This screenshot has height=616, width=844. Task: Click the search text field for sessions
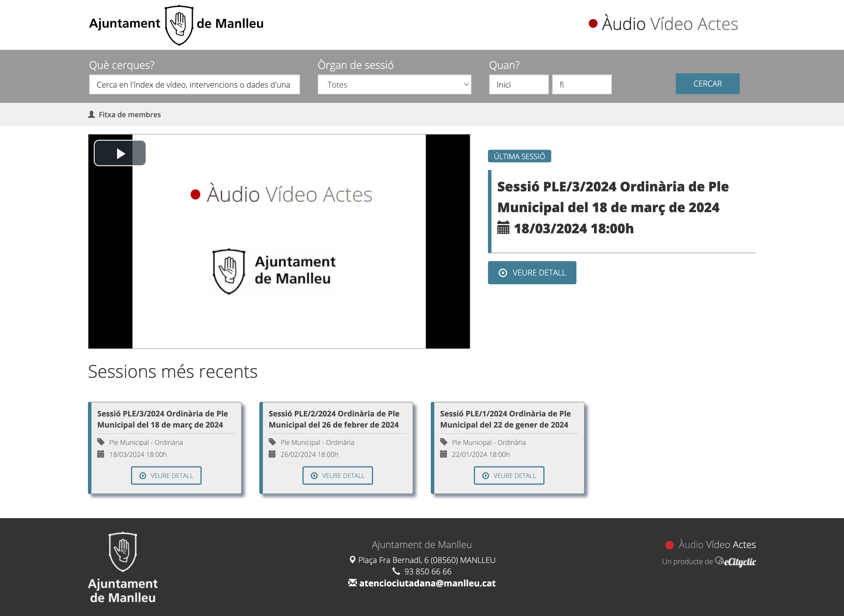click(x=194, y=85)
